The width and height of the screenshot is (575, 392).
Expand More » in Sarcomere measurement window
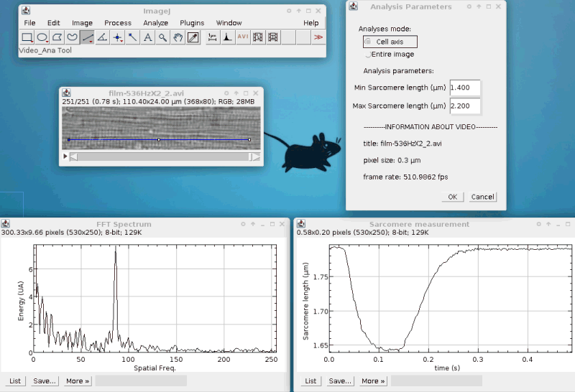(372, 381)
